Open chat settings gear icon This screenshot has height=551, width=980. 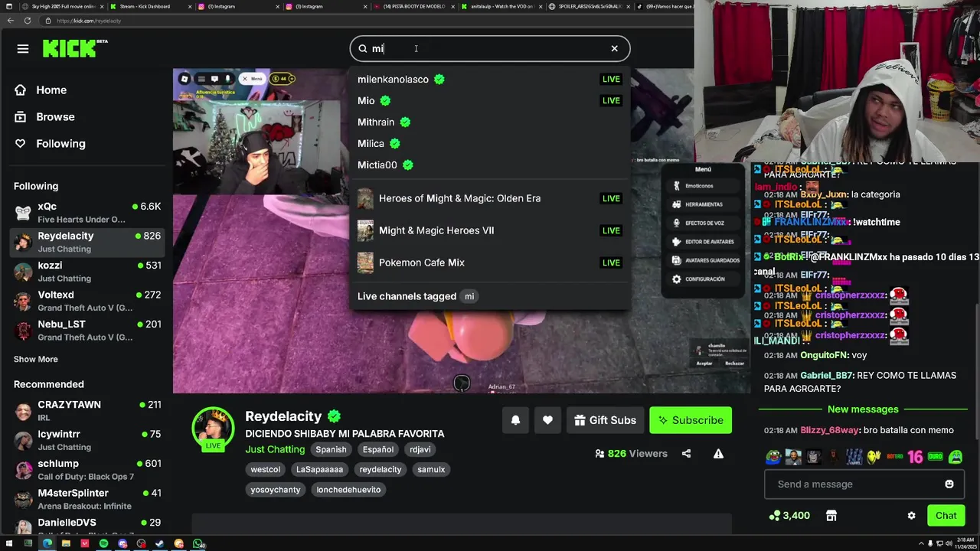click(911, 516)
